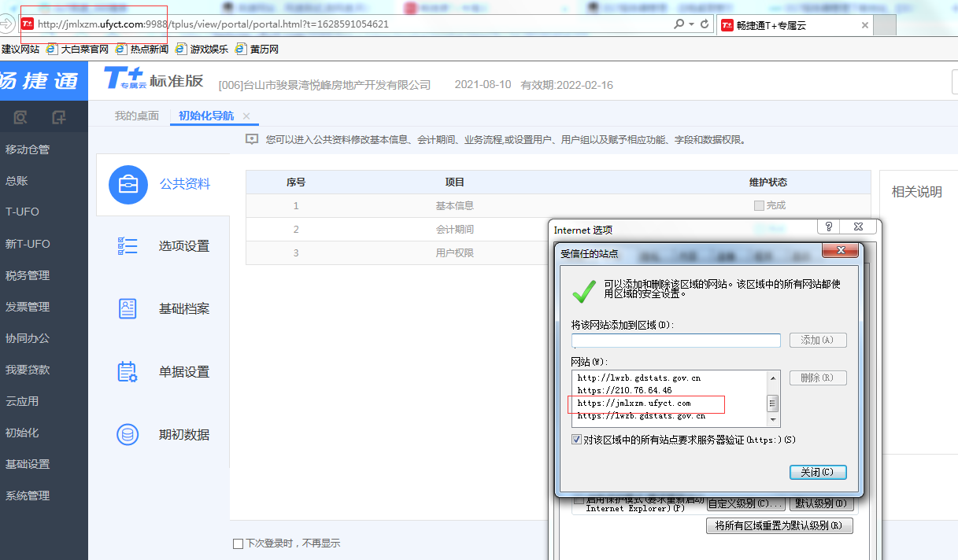Open the address bar autocomplete dropdown arrow
The image size is (958, 560).
coord(691,24)
